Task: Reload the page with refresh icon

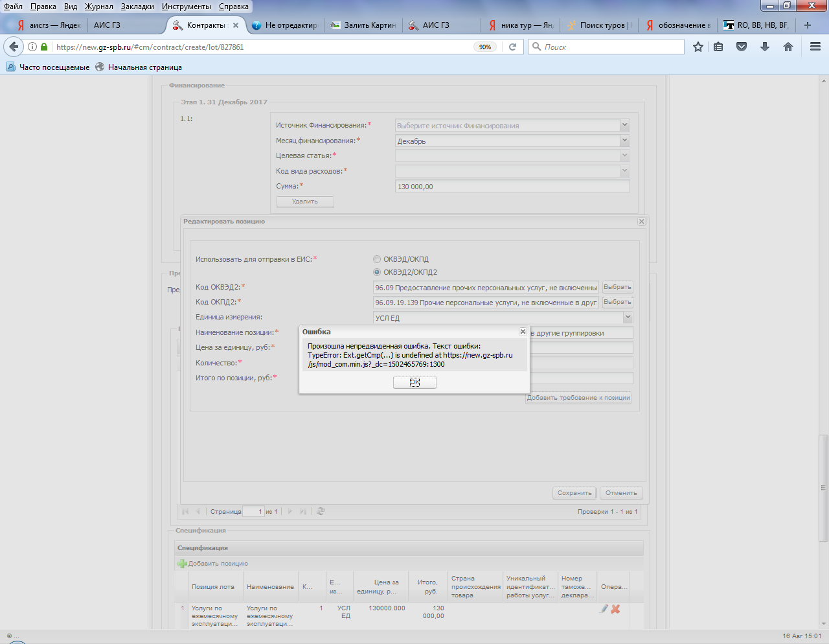Action: coord(512,47)
